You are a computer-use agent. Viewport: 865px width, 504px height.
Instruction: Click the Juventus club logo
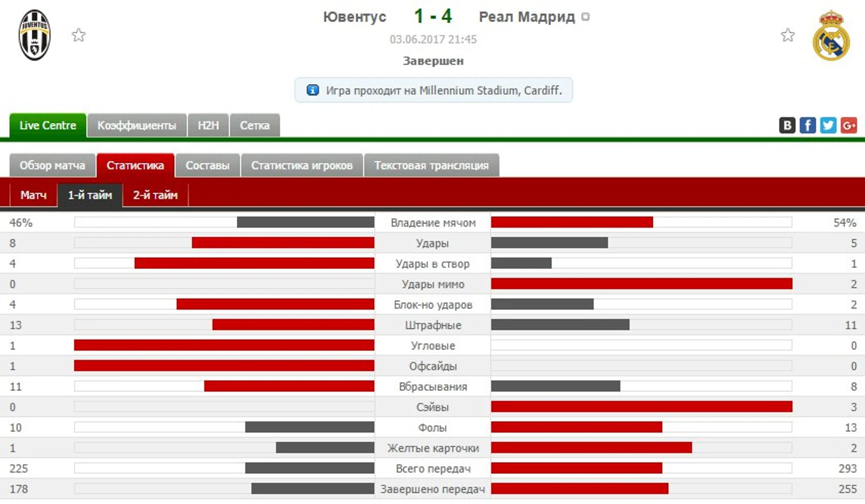(34, 35)
